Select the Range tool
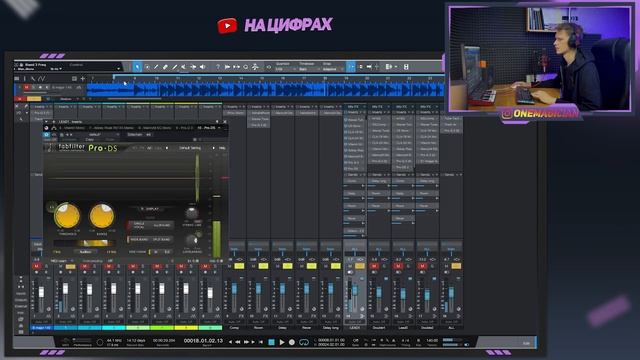 (x=147, y=67)
